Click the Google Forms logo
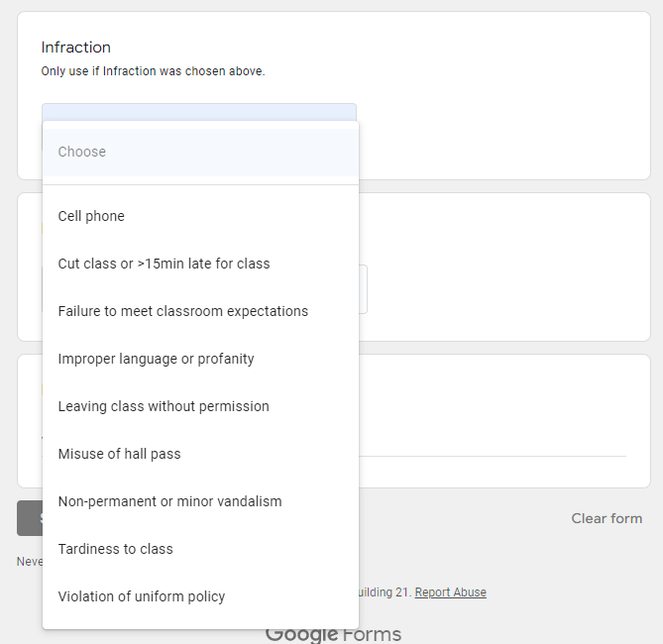This screenshot has width=663, height=644. pos(333,634)
